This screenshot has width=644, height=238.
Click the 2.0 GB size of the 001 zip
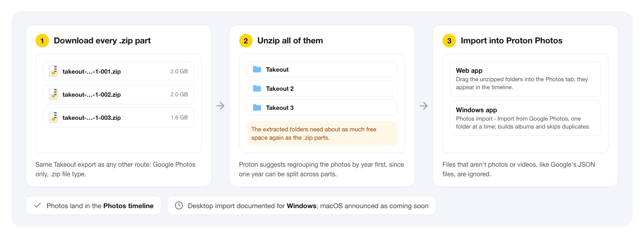(179, 71)
